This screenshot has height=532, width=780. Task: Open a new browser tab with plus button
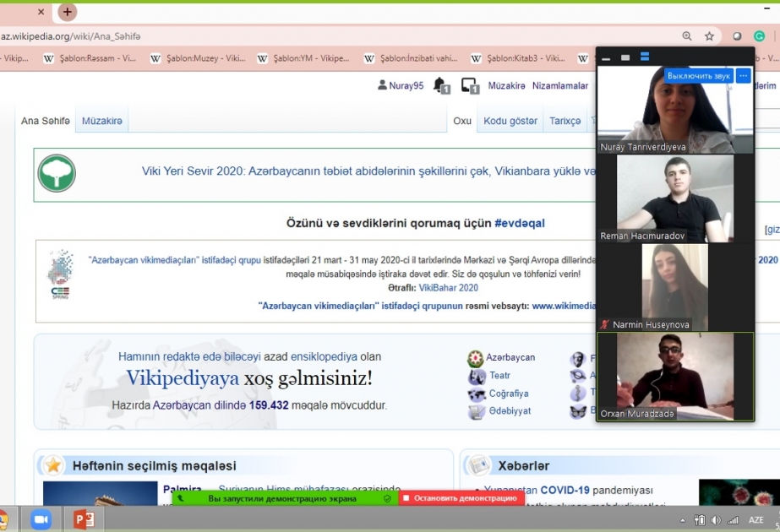67,12
